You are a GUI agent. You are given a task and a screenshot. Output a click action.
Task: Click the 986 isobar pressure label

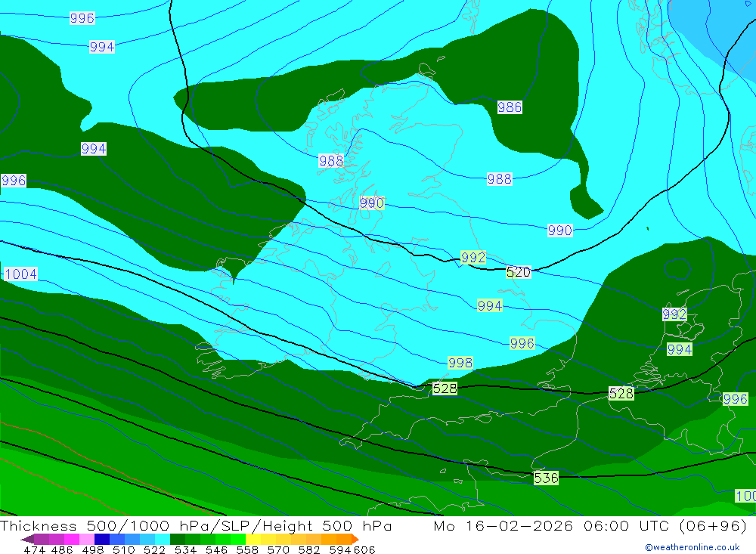(510, 107)
